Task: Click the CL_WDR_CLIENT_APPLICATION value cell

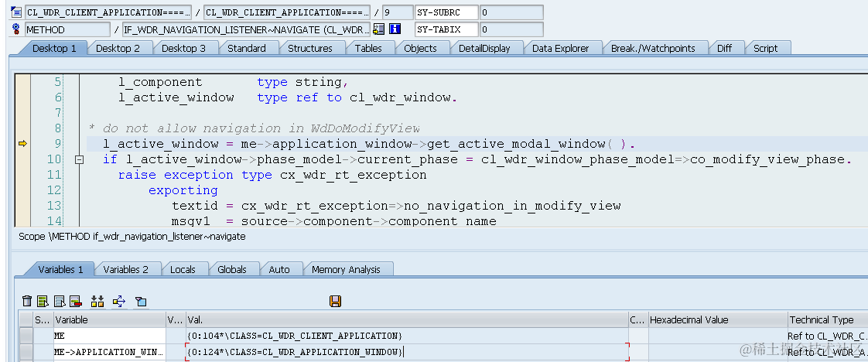Action: (407, 336)
